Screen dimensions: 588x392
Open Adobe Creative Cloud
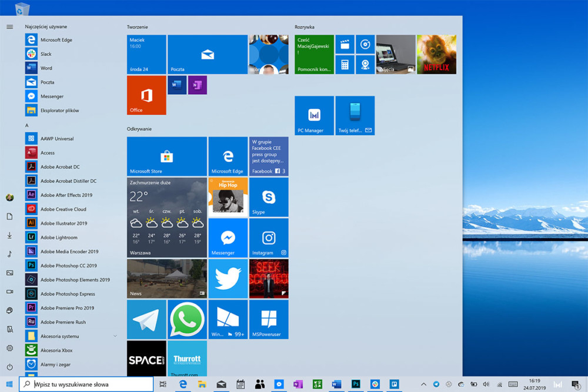tap(71, 209)
